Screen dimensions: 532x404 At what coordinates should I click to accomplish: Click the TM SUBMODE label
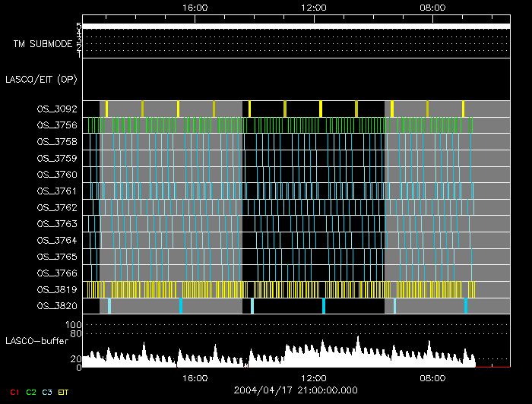(43, 44)
